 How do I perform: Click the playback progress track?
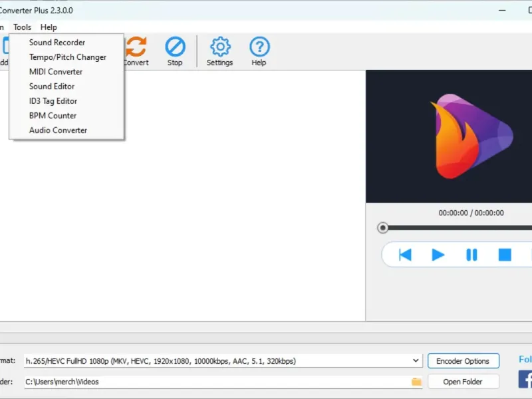(x=460, y=228)
